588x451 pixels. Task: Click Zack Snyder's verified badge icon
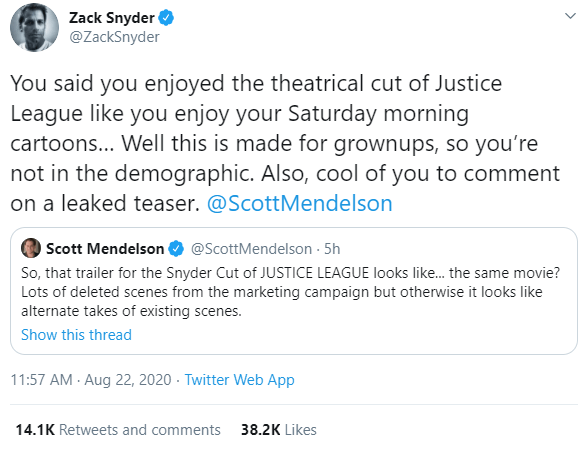166,18
